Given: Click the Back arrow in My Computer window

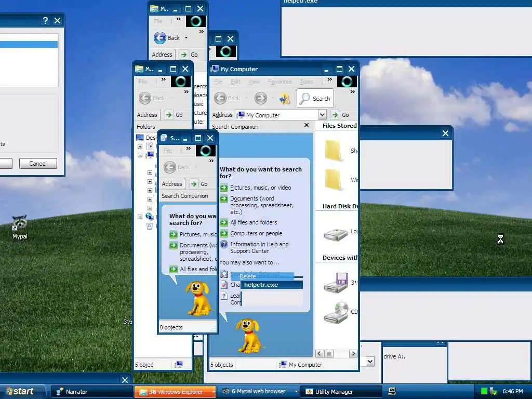Looking at the screenshot, I should pos(220,98).
